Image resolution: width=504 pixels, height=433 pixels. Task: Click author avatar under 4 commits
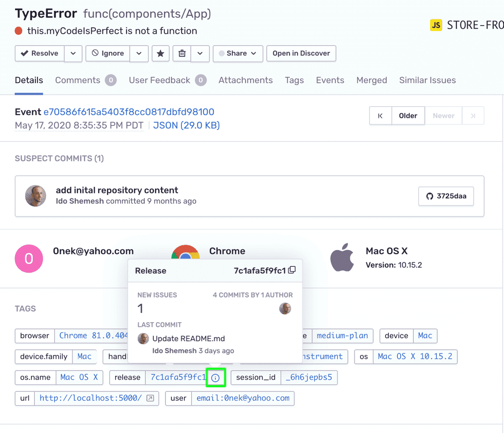(285, 309)
